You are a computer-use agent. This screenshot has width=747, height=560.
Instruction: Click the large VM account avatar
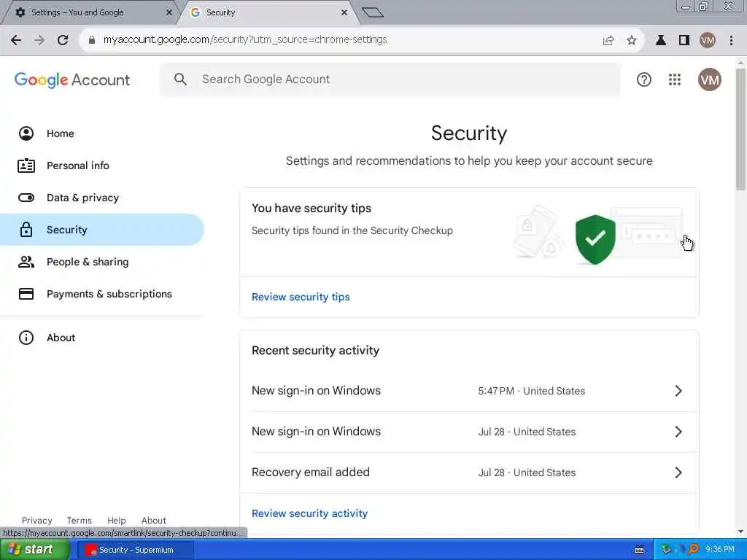coord(709,79)
